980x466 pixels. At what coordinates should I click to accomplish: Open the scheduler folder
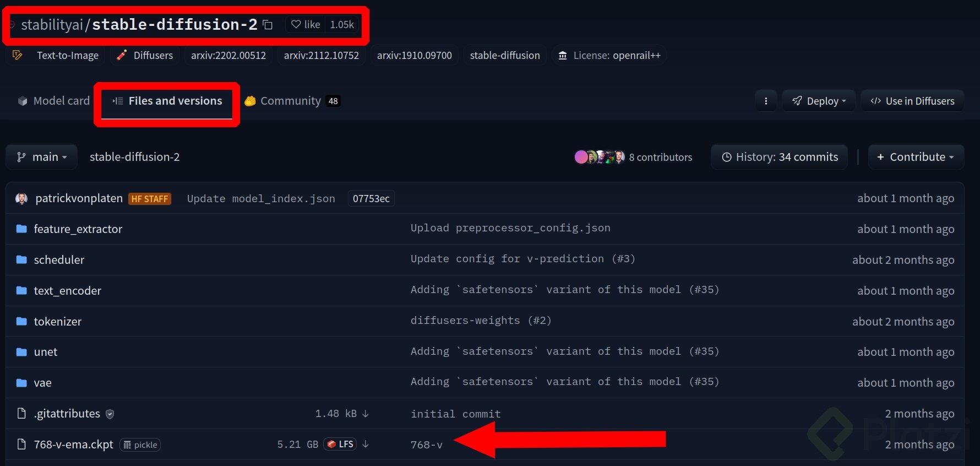59,260
